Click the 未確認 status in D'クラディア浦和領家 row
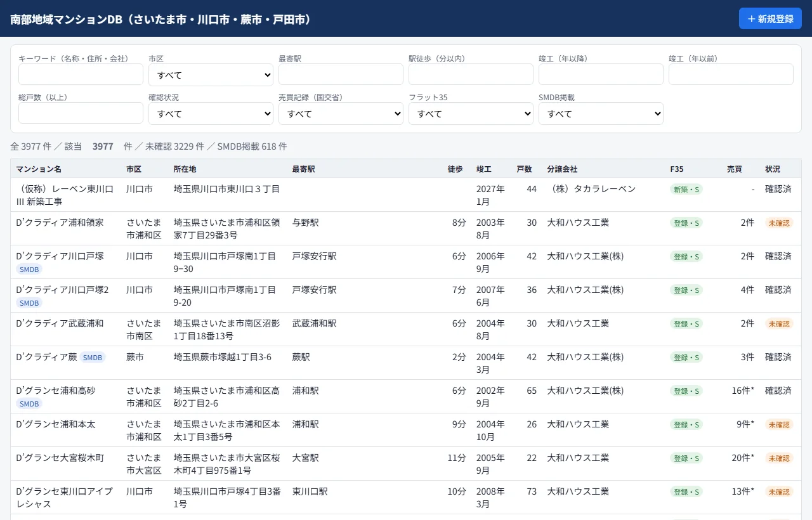The width and height of the screenshot is (812, 520). pyautogui.click(x=779, y=223)
